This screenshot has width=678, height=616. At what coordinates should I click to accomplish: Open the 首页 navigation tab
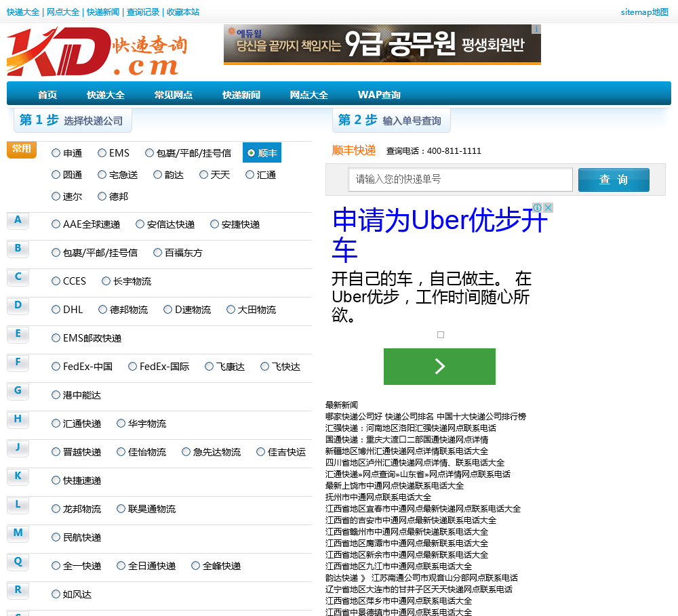click(47, 95)
